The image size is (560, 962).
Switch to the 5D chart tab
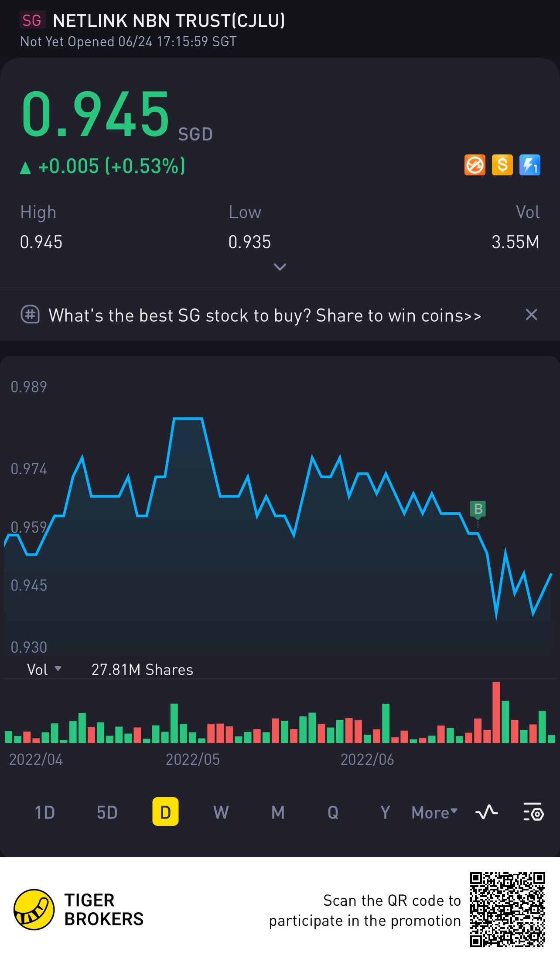tap(107, 812)
